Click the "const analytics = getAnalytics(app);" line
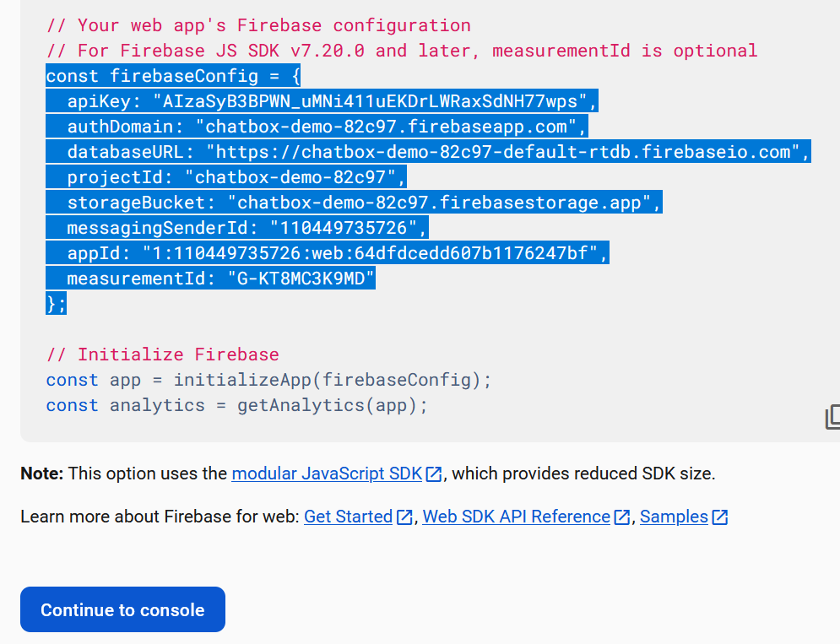Image resolution: width=840 pixels, height=644 pixels. 236,405
